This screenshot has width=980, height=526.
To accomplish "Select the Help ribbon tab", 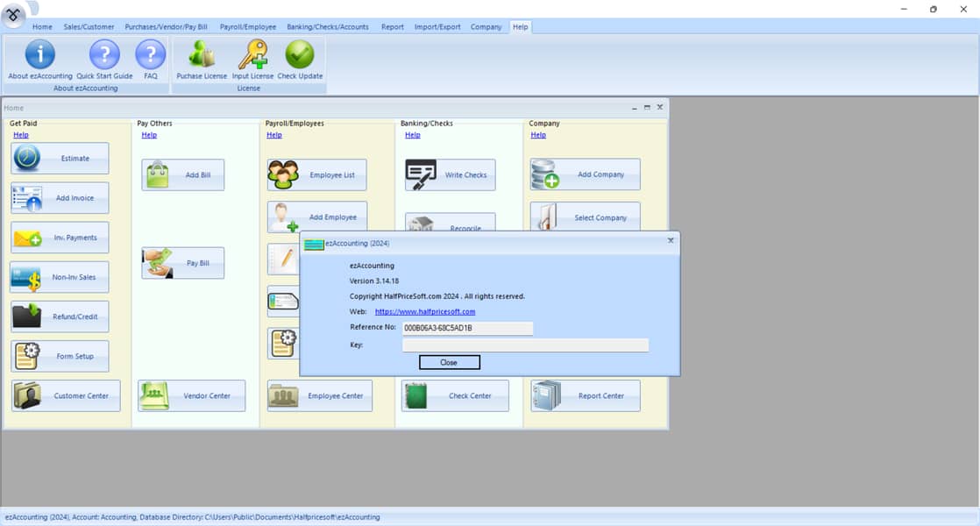I will point(520,27).
